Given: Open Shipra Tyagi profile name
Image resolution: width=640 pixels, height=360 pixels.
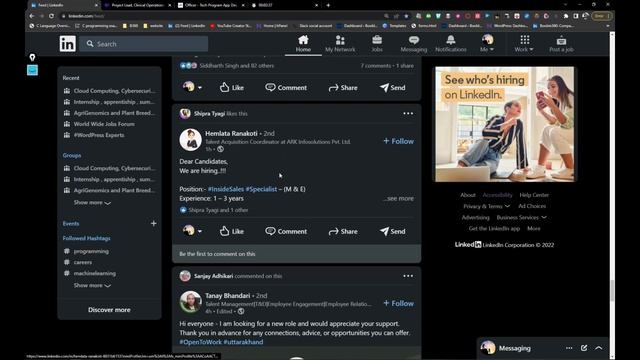Looking at the screenshot, I should pos(209,114).
